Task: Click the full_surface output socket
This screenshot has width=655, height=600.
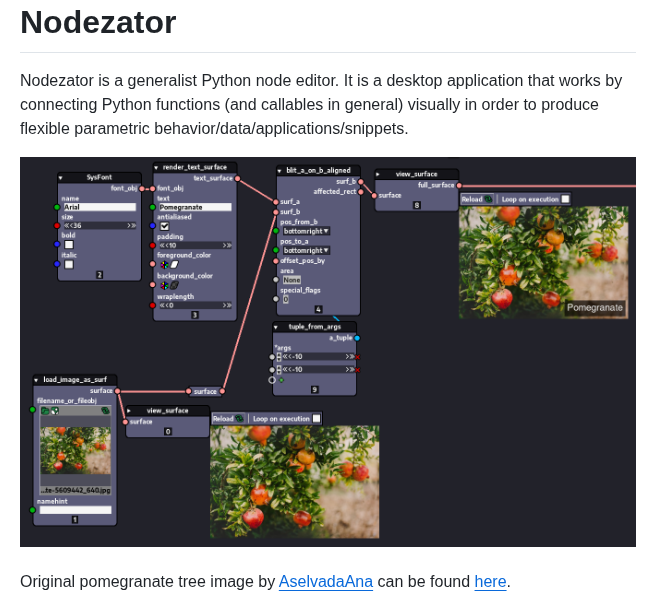Action: coord(459,186)
